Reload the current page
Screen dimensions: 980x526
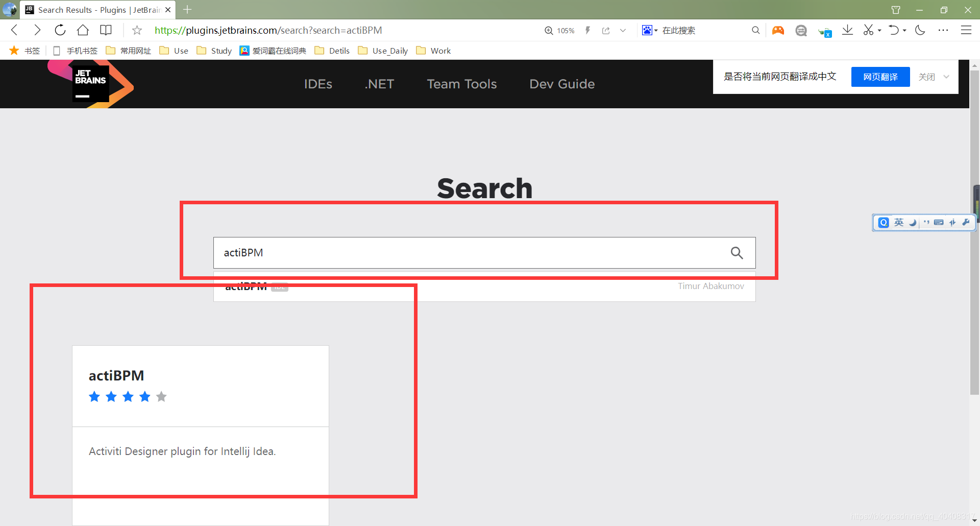(x=60, y=30)
